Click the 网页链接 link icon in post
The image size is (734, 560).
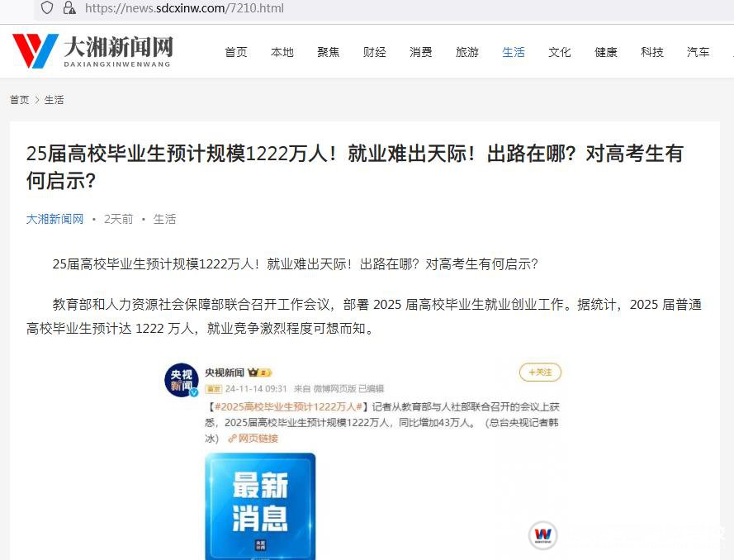(x=232, y=439)
